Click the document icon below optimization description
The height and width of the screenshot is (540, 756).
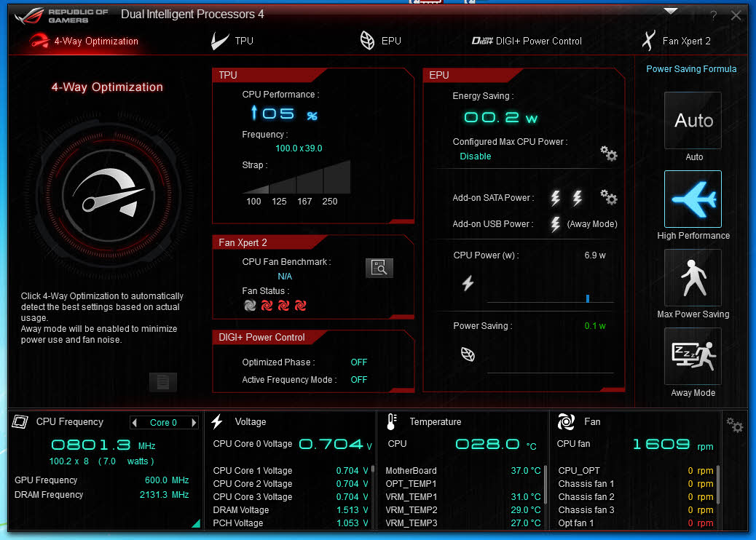(163, 381)
